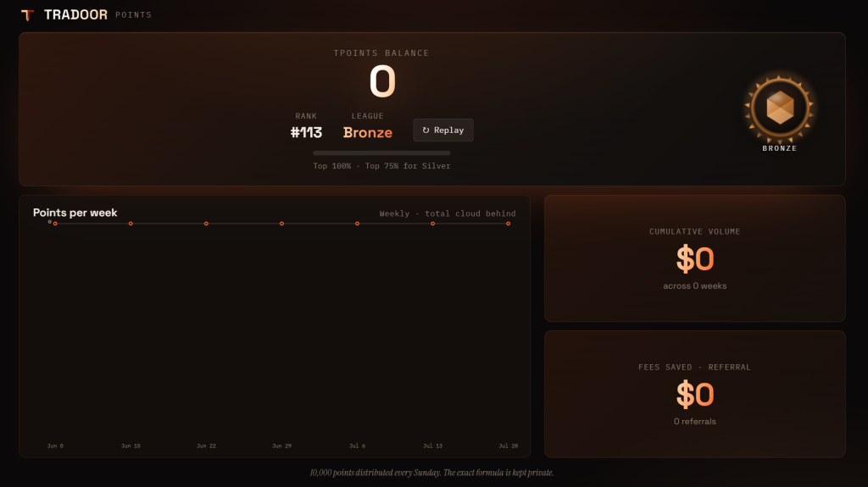Select the Jun 22 chart data point
Screen dimensions: 868x487
point(207,224)
